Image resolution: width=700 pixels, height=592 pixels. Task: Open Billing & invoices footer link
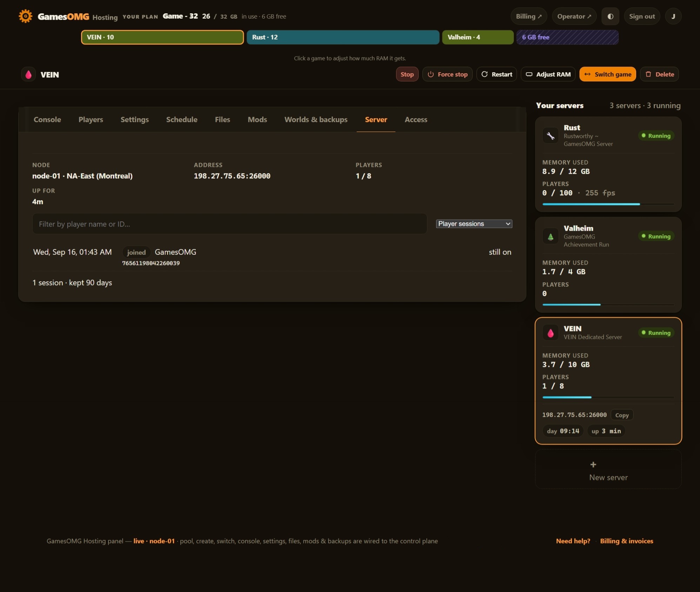click(x=626, y=541)
